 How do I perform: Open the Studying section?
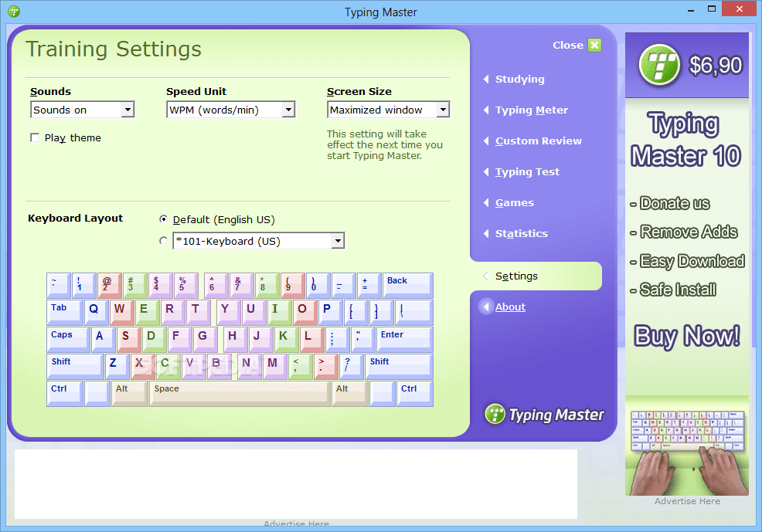point(519,79)
